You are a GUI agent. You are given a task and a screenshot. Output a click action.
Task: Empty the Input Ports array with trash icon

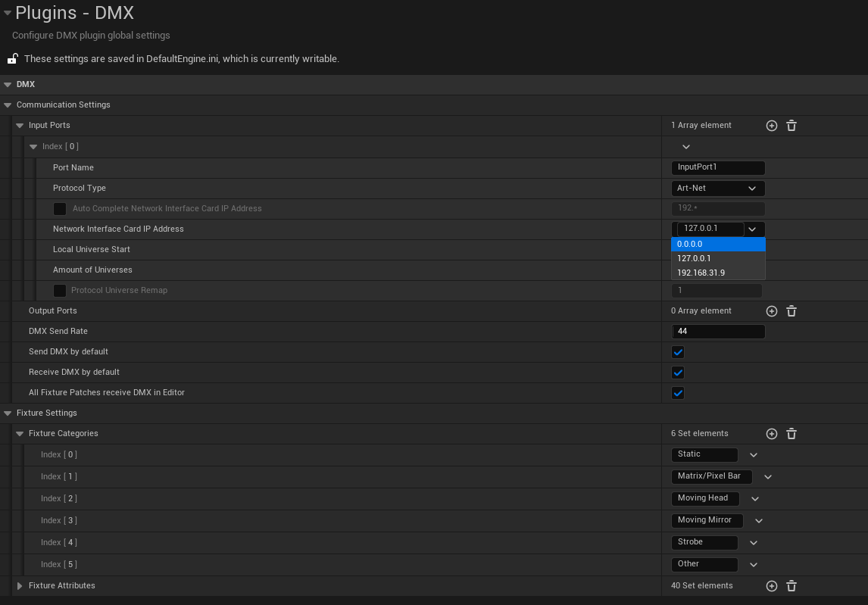(791, 126)
